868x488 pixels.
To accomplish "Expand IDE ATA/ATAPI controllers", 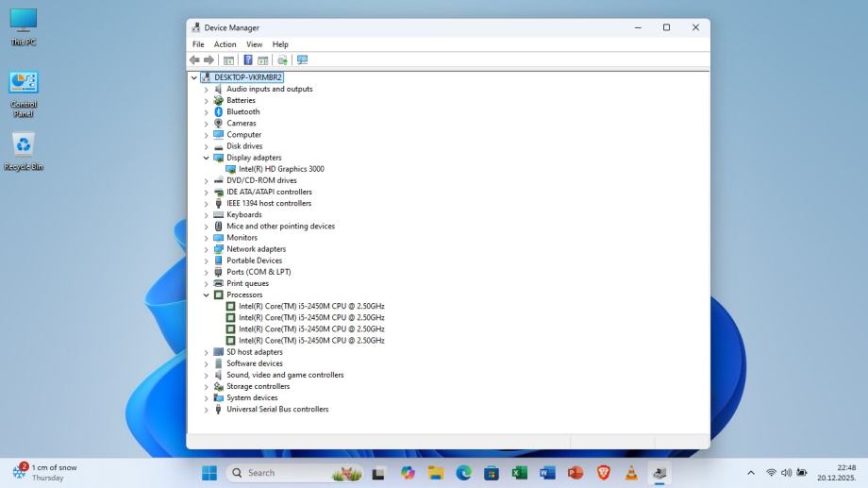I will (x=206, y=193).
